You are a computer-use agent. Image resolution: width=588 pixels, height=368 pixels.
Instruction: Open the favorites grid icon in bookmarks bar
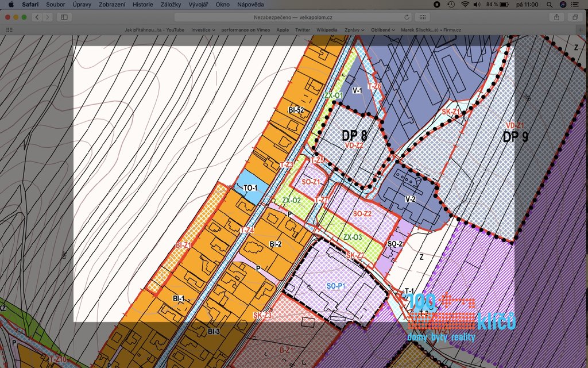[x=9, y=30]
